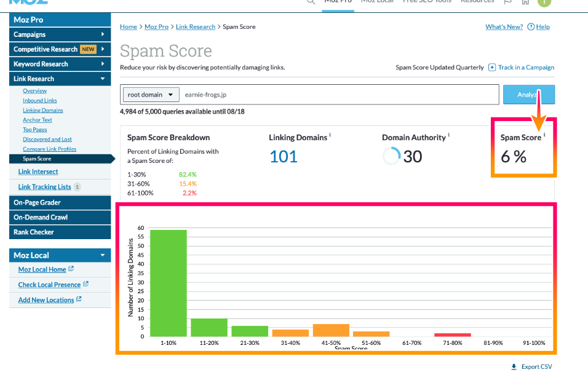Click the count badge on Link Tracking Lists

(x=77, y=187)
